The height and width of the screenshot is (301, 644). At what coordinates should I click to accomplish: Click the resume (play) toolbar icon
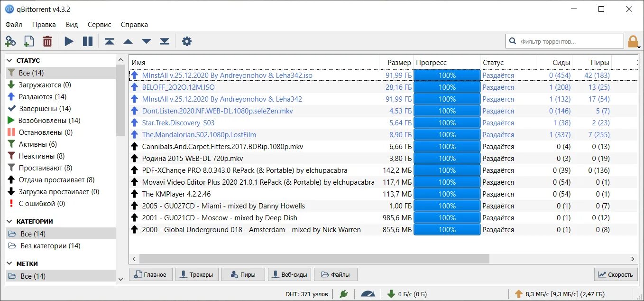pyautogui.click(x=69, y=41)
